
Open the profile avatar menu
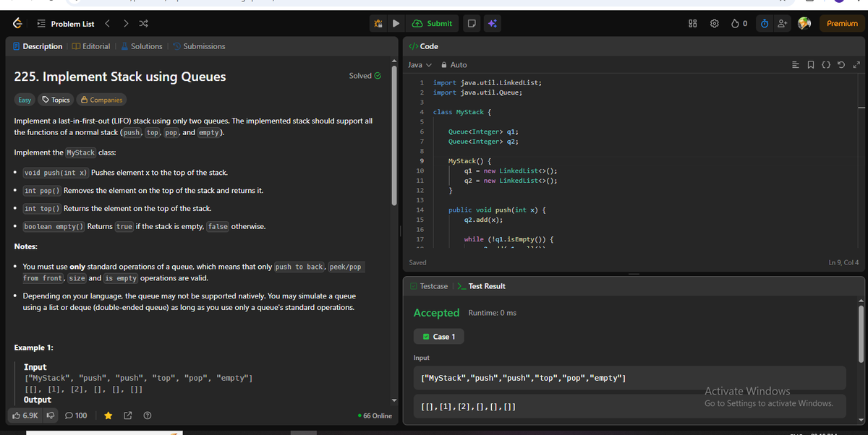pos(803,24)
